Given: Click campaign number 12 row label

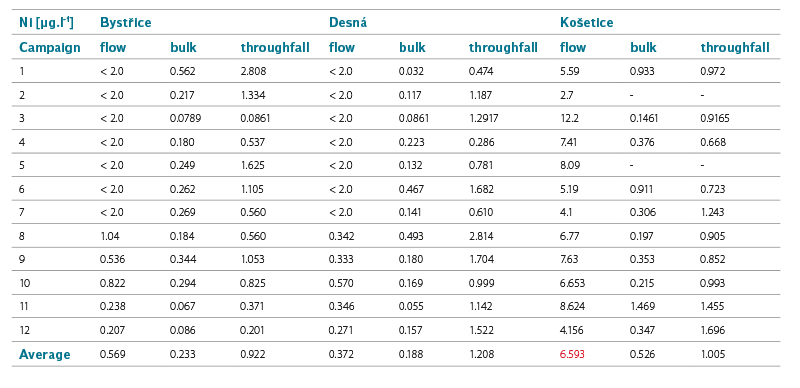Looking at the screenshot, I should 24,331.
